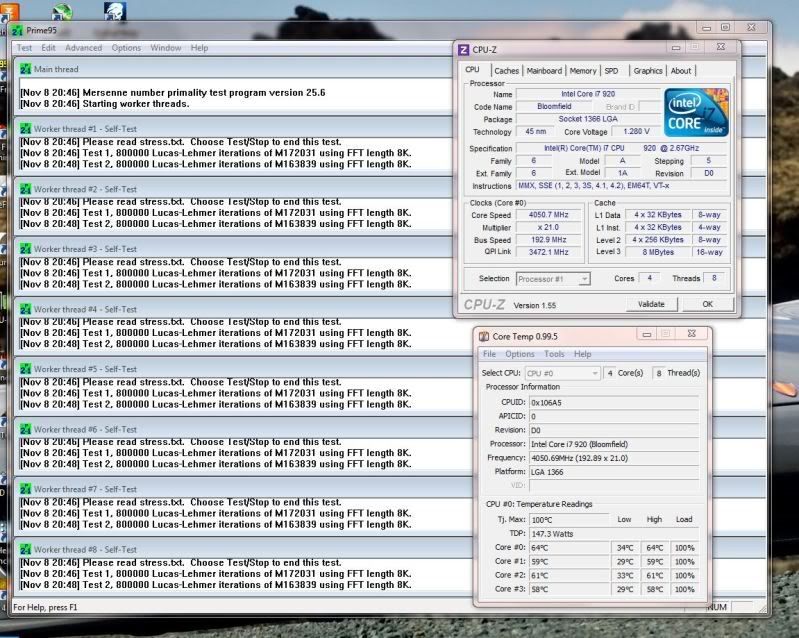This screenshot has height=638, width=799.
Task: Switch to the Memory tab in CPU-Z
Action: click(583, 71)
